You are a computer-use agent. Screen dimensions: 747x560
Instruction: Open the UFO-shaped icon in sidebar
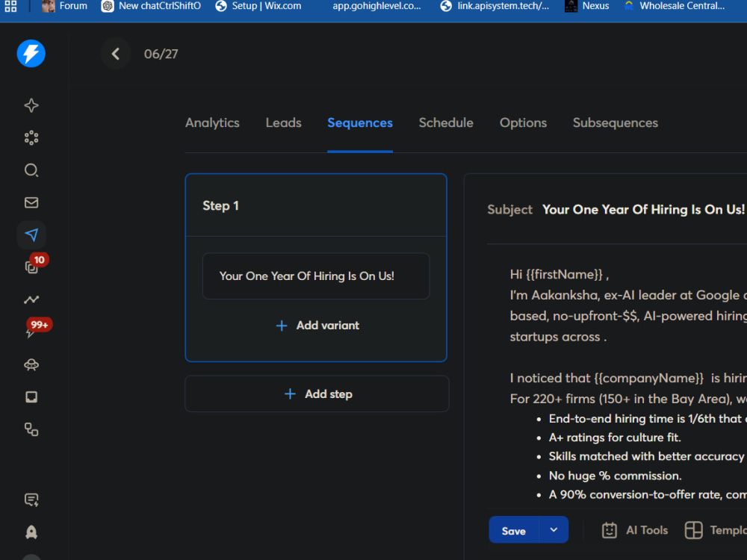tap(31, 365)
